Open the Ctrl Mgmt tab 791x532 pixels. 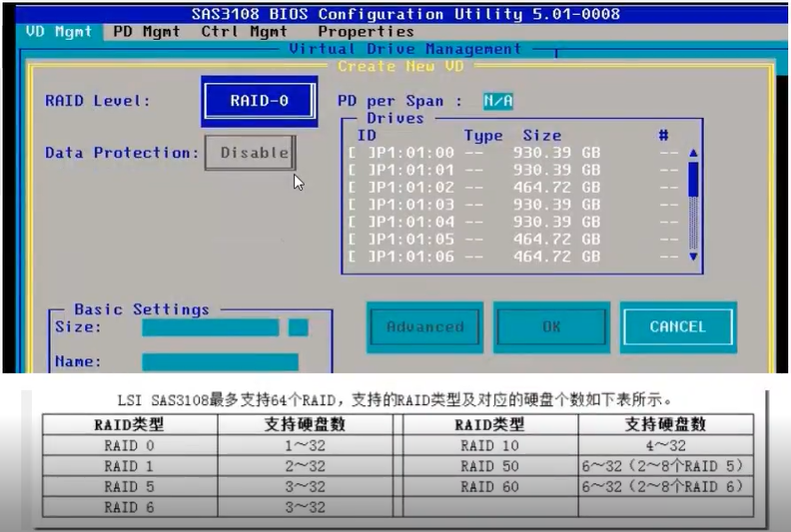tap(244, 32)
